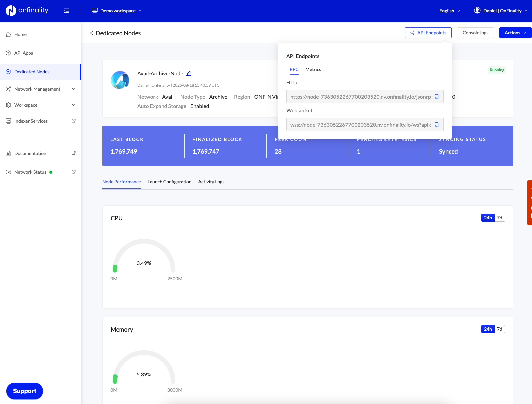The width and height of the screenshot is (532, 404).
Task: Click the OnFinality logo
Action: pyautogui.click(x=27, y=11)
